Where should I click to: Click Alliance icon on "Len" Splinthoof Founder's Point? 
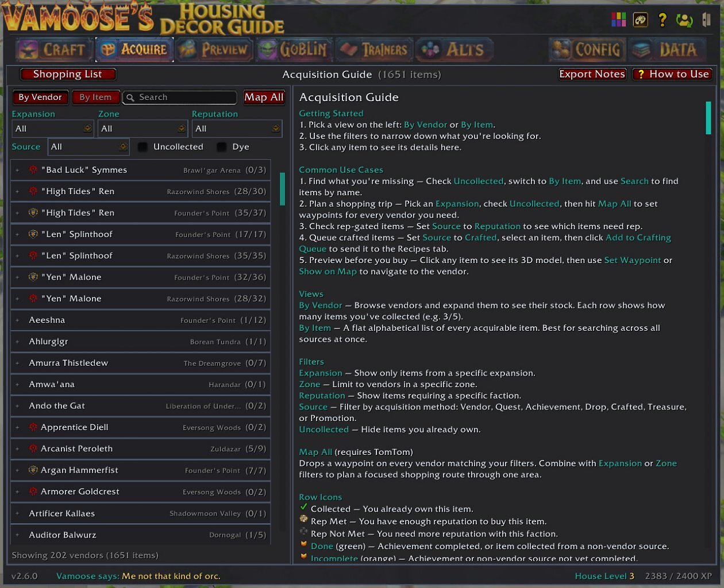33,234
